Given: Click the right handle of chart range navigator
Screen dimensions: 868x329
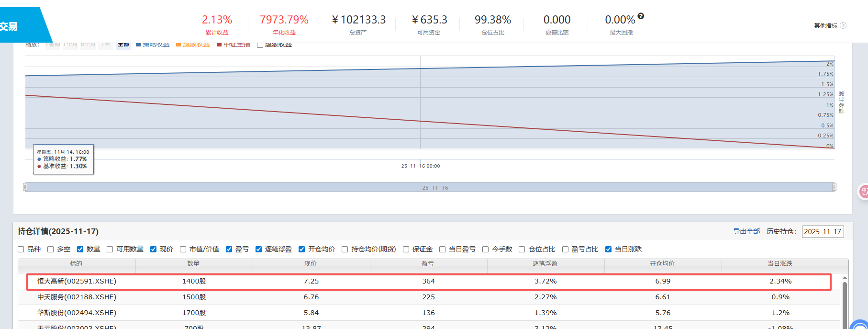Looking at the screenshot, I should click(x=834, y=187).
